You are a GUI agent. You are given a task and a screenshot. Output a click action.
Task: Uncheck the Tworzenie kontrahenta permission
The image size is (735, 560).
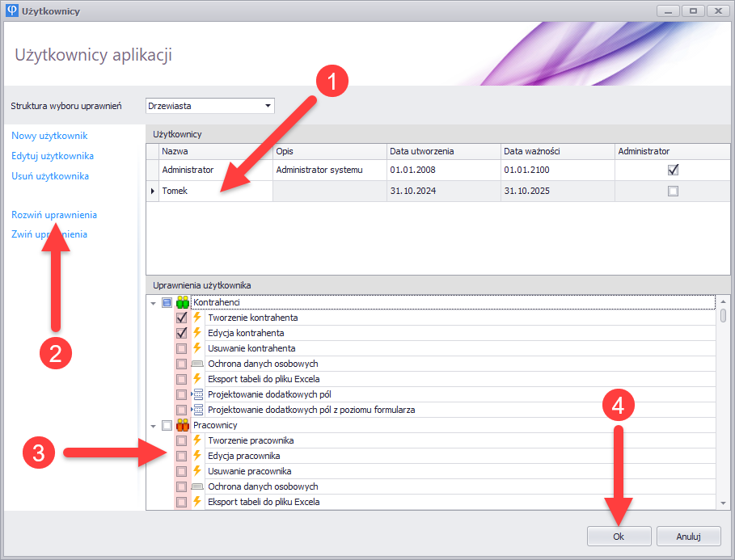tap(182, 318)
